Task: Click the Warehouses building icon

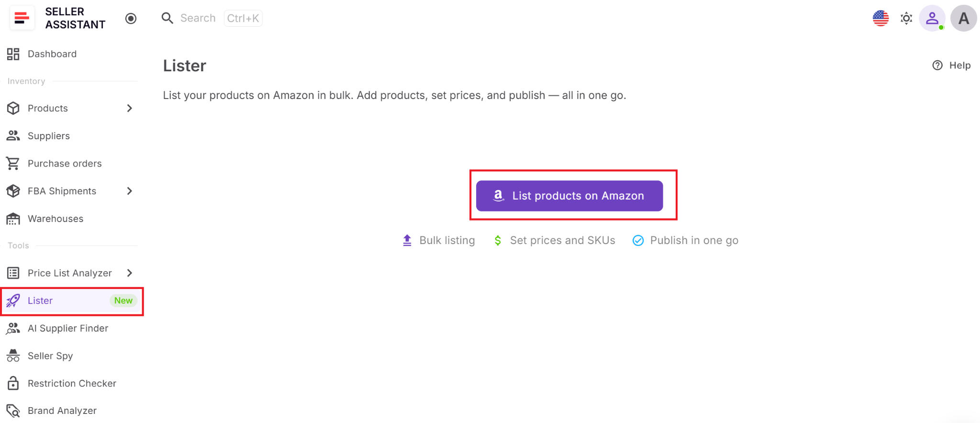Action: point(13,219)
